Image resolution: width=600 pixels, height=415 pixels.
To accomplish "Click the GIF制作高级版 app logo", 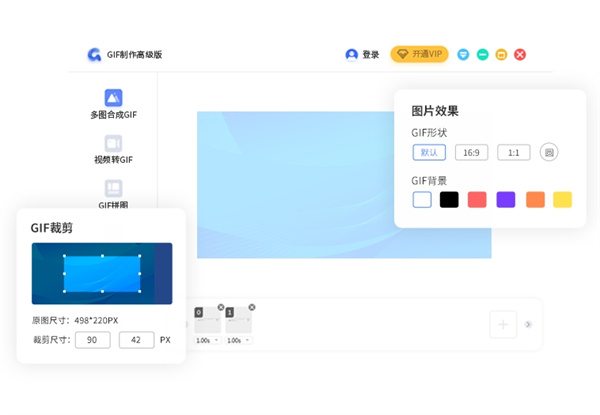I will 94,55.
